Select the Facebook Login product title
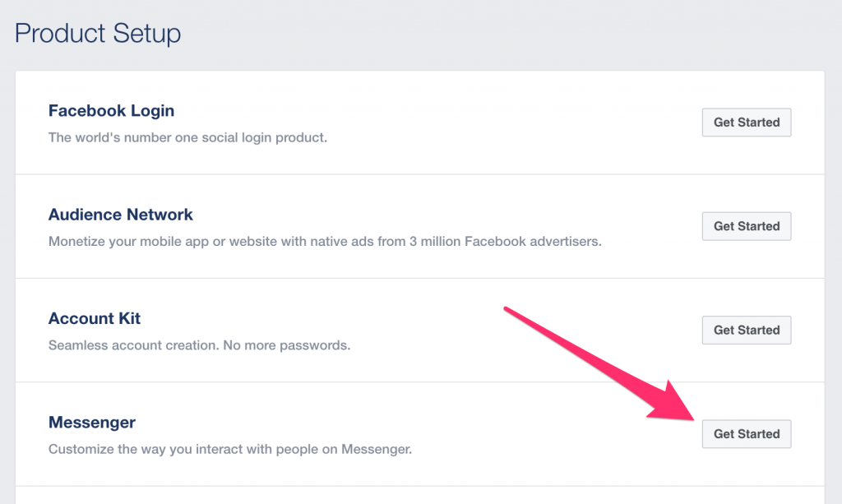 pyautogui.click(x=111, y=110)
